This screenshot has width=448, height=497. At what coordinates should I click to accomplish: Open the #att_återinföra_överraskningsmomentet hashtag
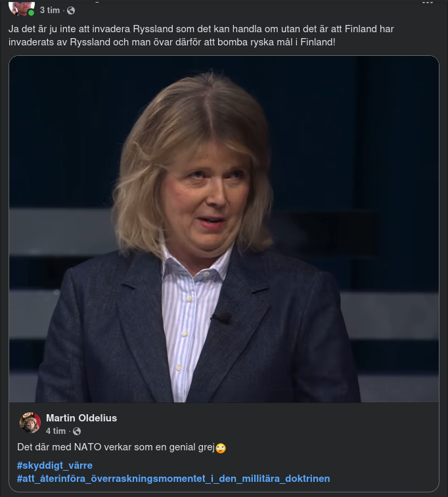173,478
